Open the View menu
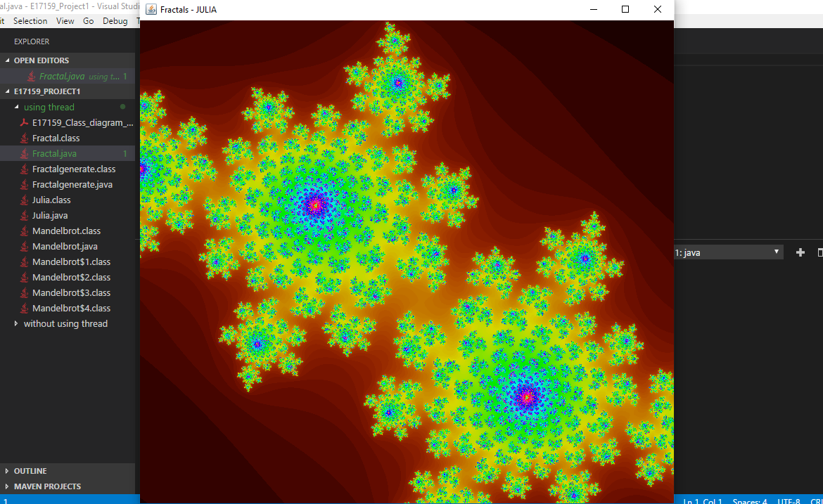 tap(65, 20)
